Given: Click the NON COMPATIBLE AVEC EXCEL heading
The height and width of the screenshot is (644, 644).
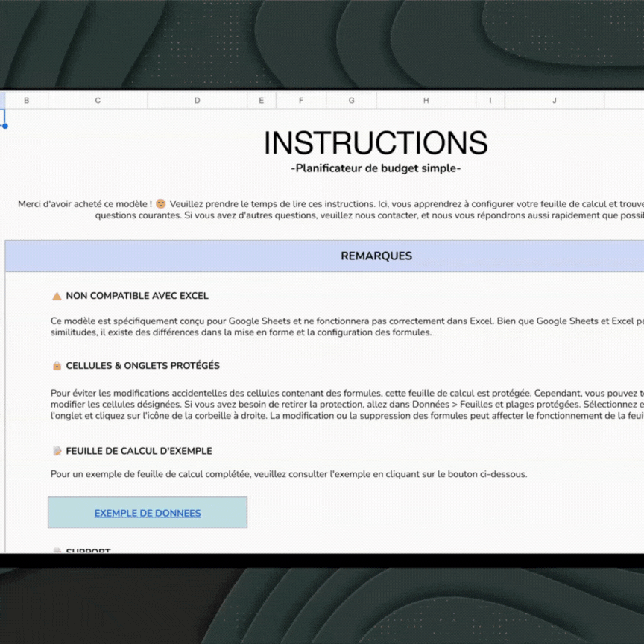Looking at the screenshot, I should (137, 296).
